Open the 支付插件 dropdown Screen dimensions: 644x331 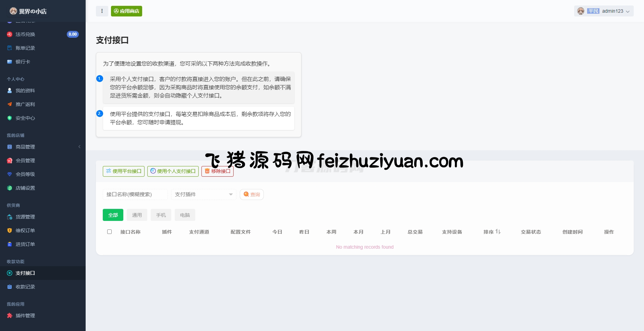pyautogui.click(x=203, y=194)
